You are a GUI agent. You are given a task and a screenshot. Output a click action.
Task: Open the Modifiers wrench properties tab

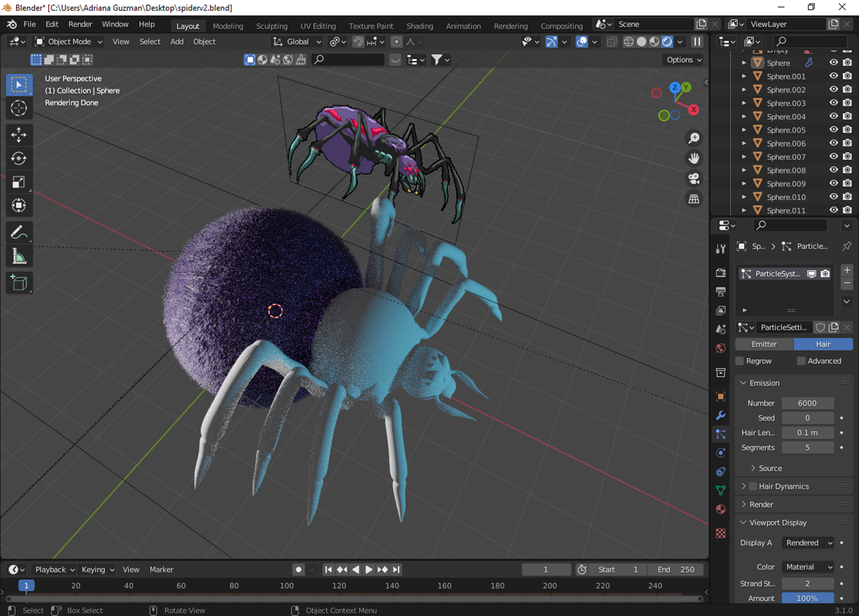(x=721, y=415)
